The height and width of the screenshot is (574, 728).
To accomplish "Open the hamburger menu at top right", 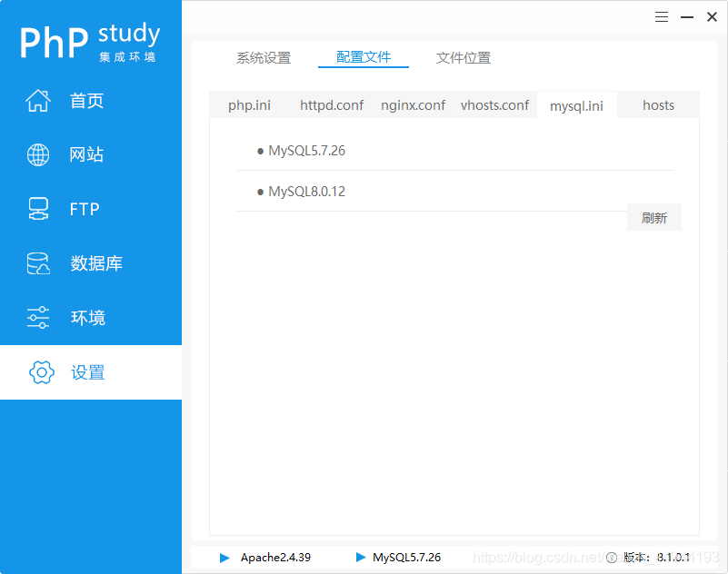I will [661, 16].
